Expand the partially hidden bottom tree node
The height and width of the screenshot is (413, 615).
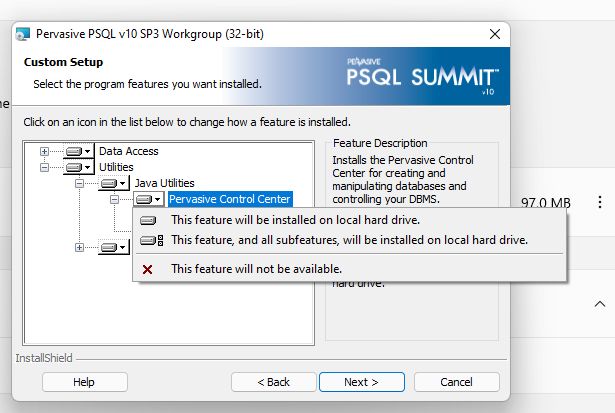(80, 247)
